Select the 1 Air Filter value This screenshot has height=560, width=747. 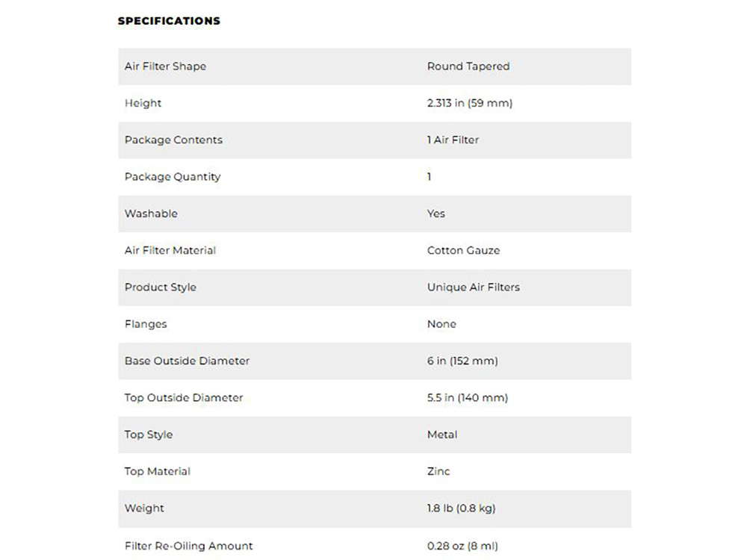453,140
